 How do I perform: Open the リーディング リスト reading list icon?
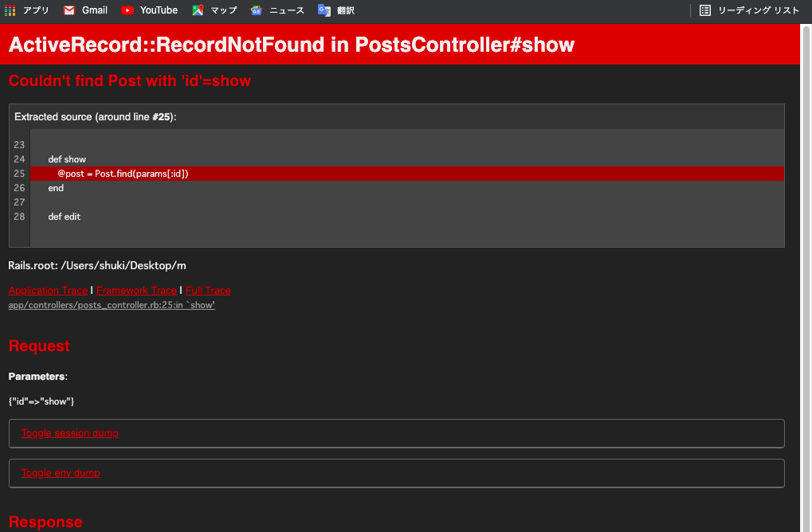coord(704,10)
